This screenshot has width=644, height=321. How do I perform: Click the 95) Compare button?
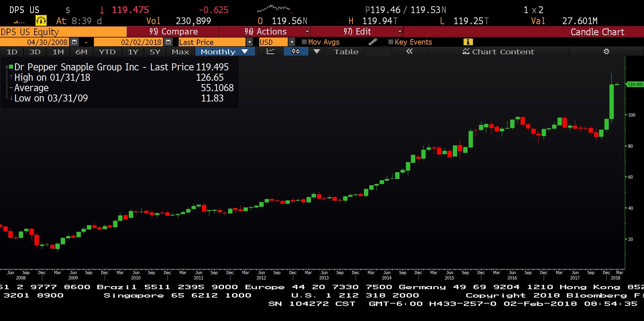point(173,31)
